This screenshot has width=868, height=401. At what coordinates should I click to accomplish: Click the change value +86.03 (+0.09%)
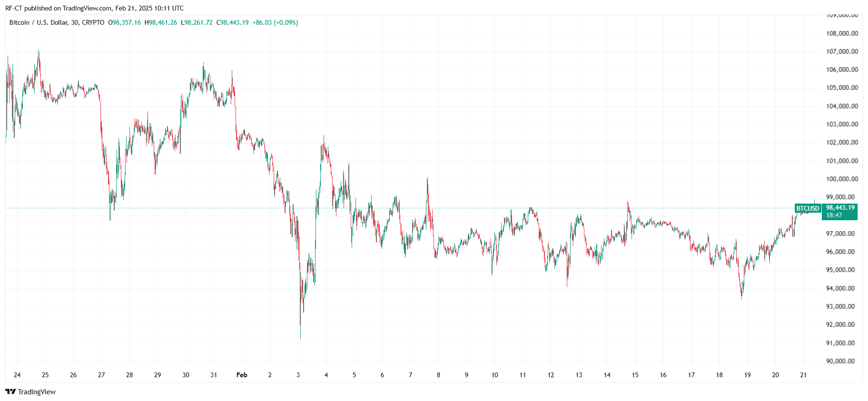click(x=275, y=22)
